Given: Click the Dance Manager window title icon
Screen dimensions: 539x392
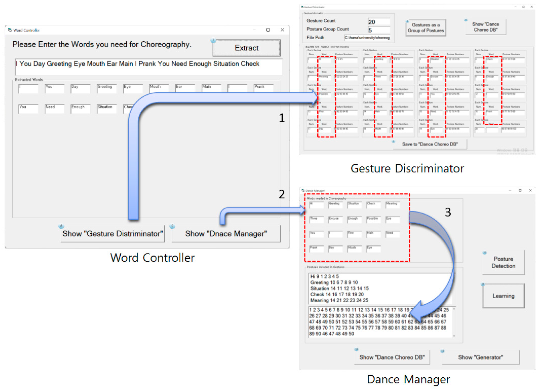Looking at the screenshot, I should (x=303, y=191).
